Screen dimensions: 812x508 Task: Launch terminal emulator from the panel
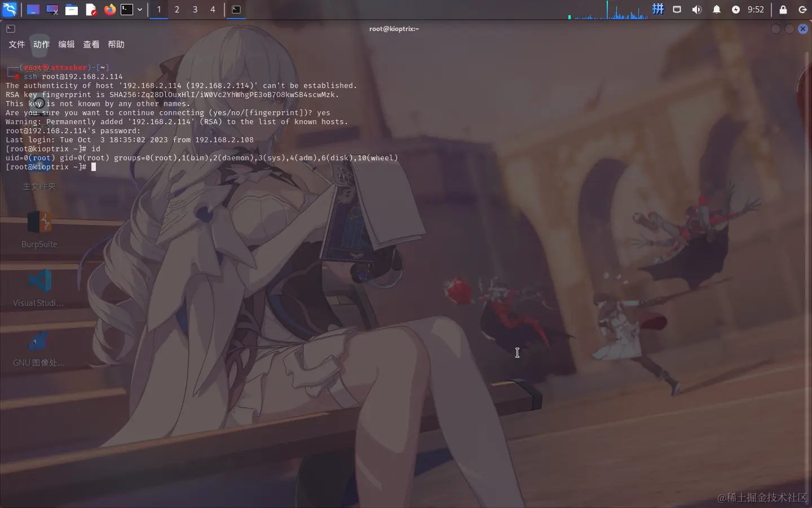coord(127,10)
